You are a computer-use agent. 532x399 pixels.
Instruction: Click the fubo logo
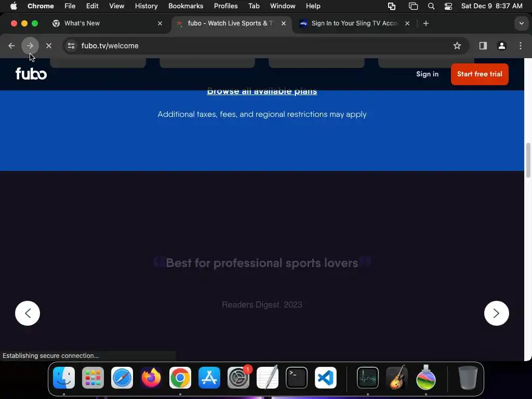31,74
